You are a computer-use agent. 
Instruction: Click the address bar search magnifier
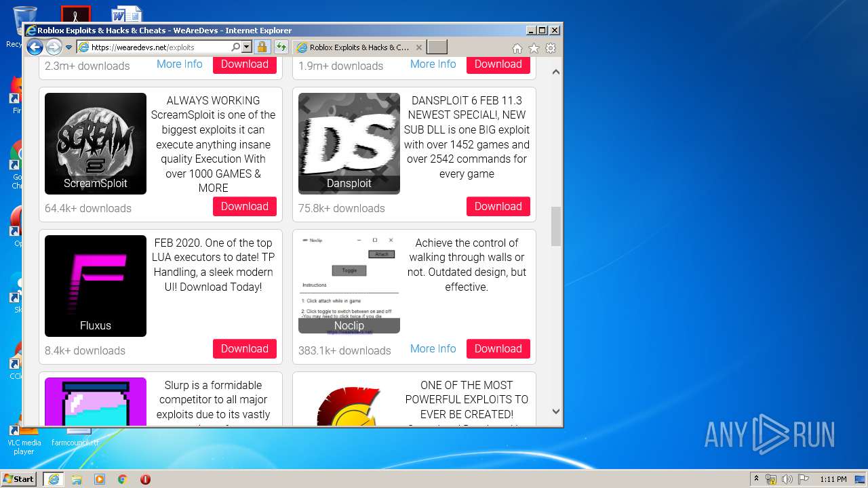[235, 47]
